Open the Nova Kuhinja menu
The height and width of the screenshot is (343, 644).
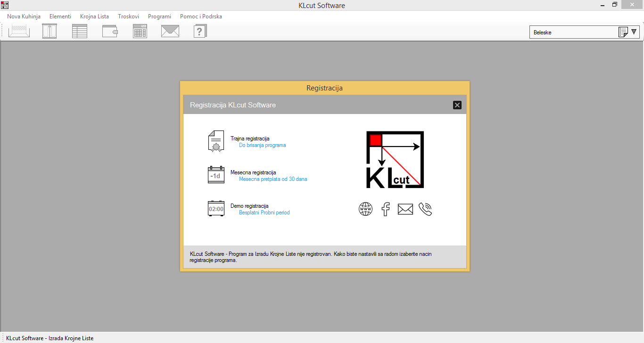coord(24,16)
